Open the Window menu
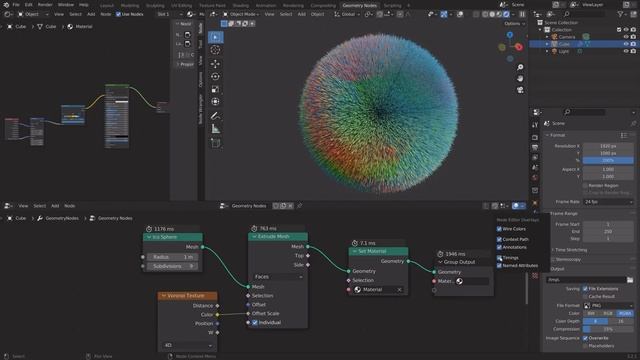Screen dimensions: 640x360 coord(65,5)
